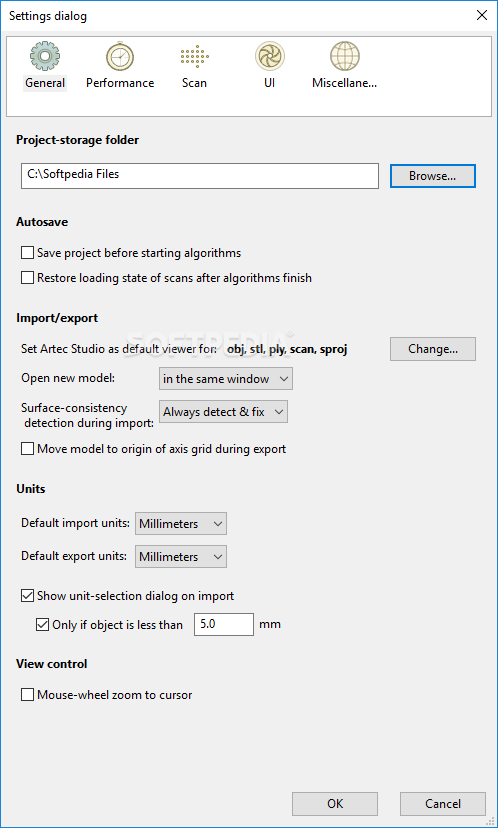Click the Project-storage folder path field
The height and width of the screenshot is (828, 498).
pos(200,176)
